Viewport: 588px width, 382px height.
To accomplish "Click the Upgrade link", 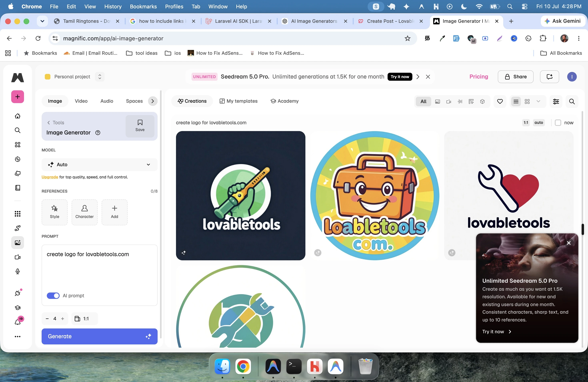I will tap(50, 177).
